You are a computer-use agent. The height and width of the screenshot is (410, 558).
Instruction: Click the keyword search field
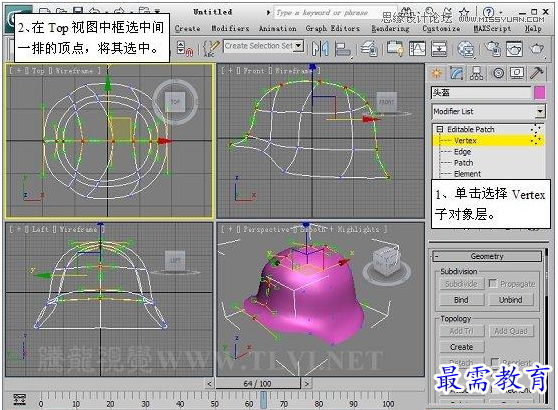[336, 13]
